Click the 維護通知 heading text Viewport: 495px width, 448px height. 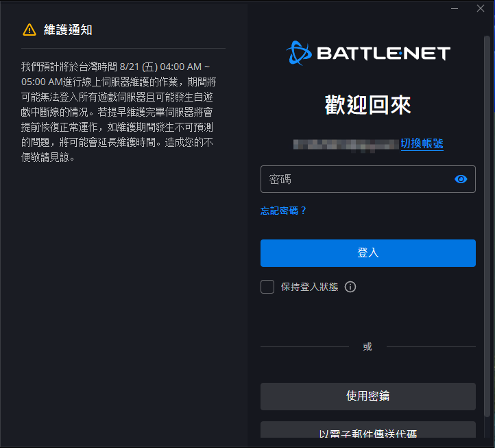pyautogui.click(x=68, y=30)
